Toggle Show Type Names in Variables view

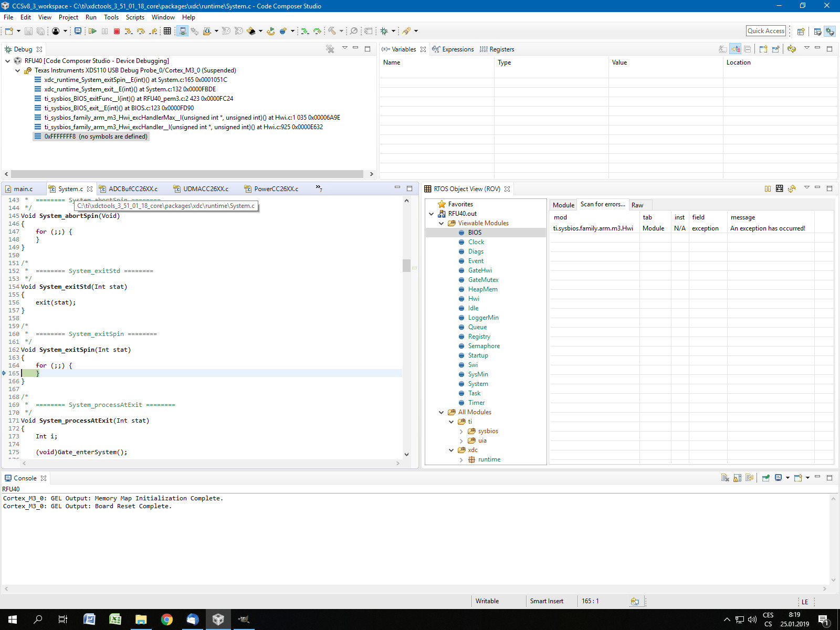pos(723,49)
